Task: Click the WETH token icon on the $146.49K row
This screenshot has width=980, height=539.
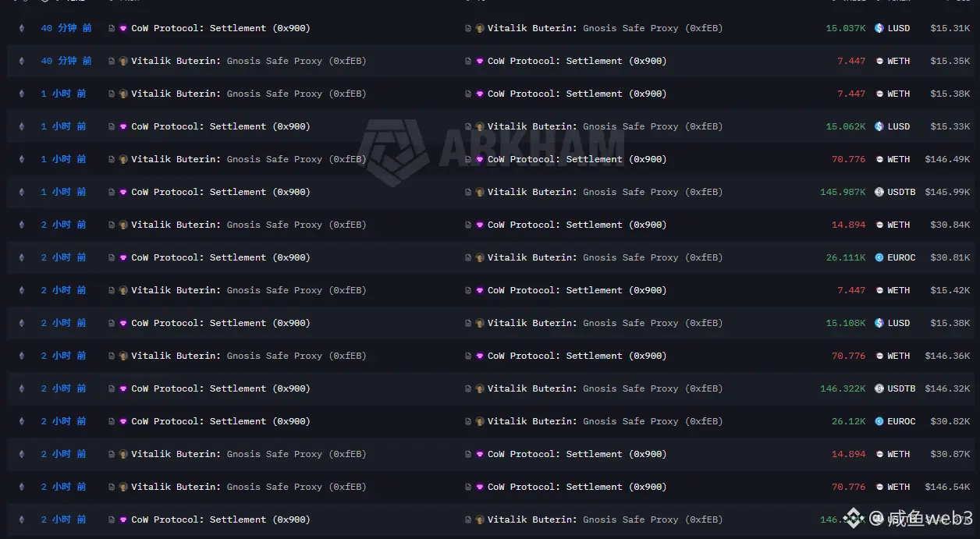Action: click(x=879, y=159)
